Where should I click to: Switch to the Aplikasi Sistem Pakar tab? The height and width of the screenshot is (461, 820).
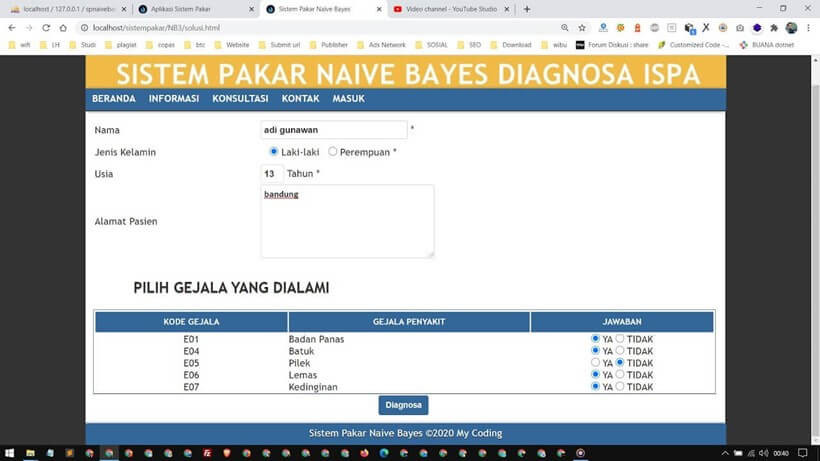[x=190, y=9]
